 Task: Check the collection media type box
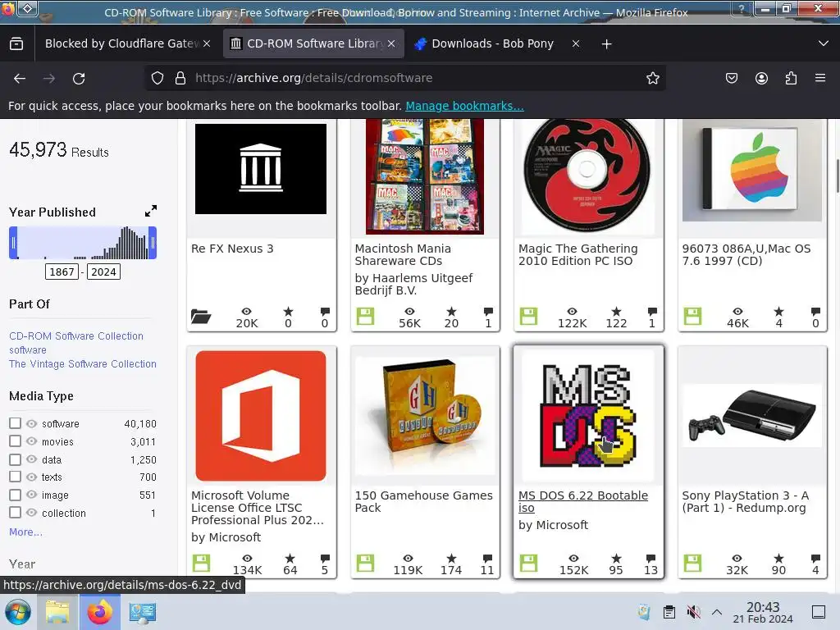coord(15,512)
